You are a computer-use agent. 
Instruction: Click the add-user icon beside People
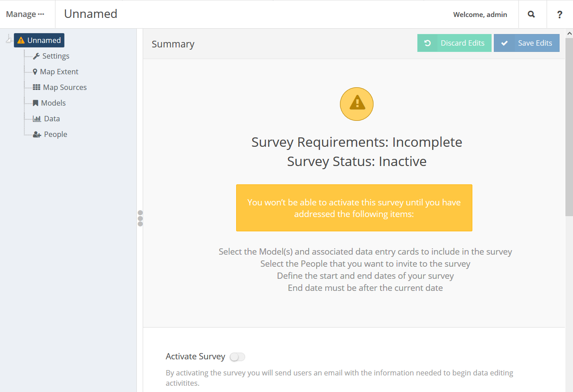pyautogui.click(x=37, y=134)
